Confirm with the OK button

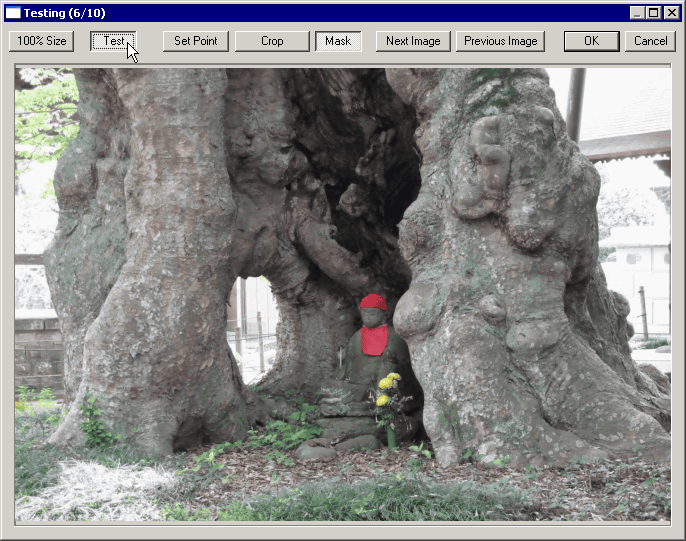(592, 41)
